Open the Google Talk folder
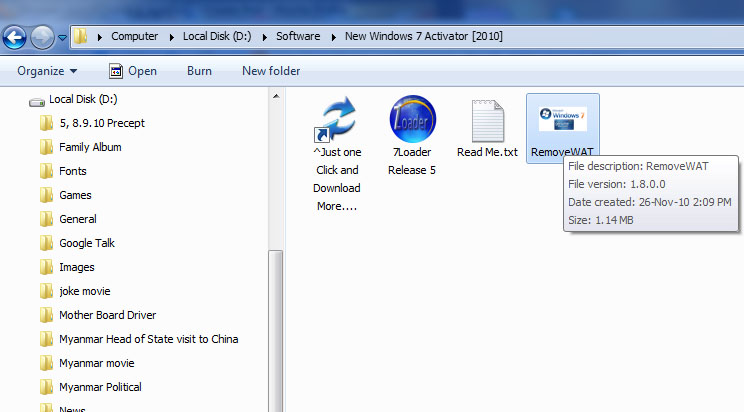The image size is (744, 412). click(87, 243)
